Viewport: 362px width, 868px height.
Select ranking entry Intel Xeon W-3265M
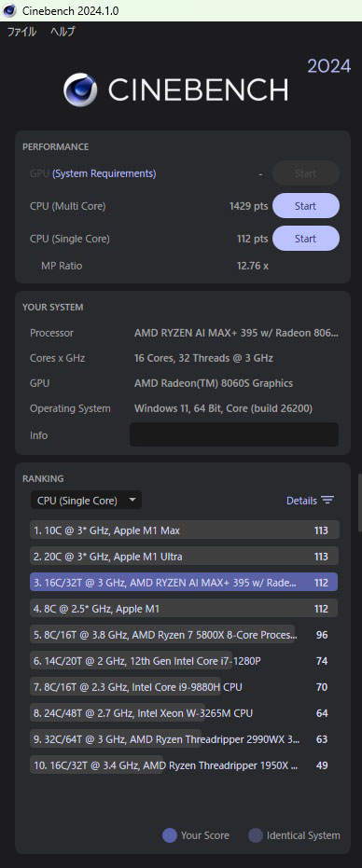(184, 713)
